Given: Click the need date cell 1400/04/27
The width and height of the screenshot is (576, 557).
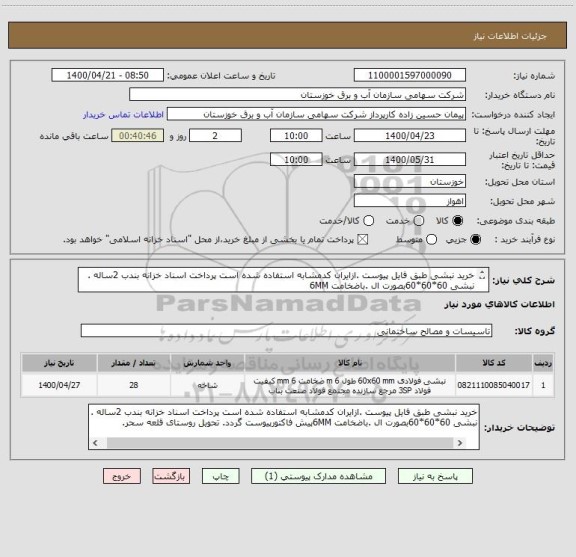Looking at the screenshot, I should (59, 385).
